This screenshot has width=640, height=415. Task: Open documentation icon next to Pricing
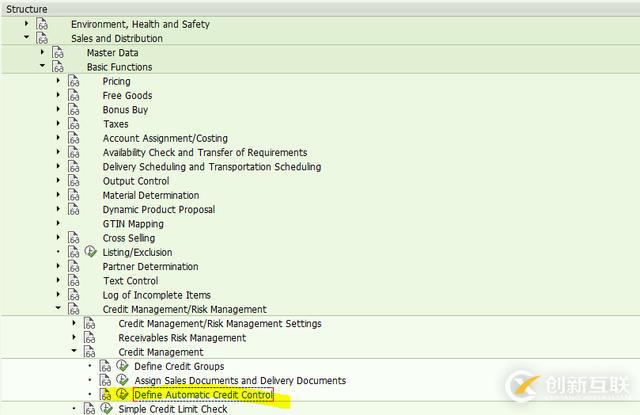tap(73, 81)
